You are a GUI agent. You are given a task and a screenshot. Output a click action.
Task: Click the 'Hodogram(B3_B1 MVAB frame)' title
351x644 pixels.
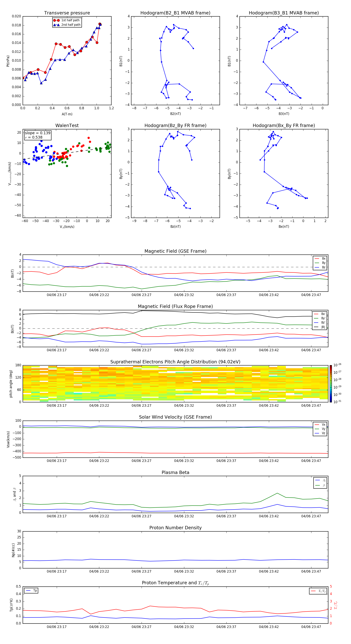click(284, 13)
